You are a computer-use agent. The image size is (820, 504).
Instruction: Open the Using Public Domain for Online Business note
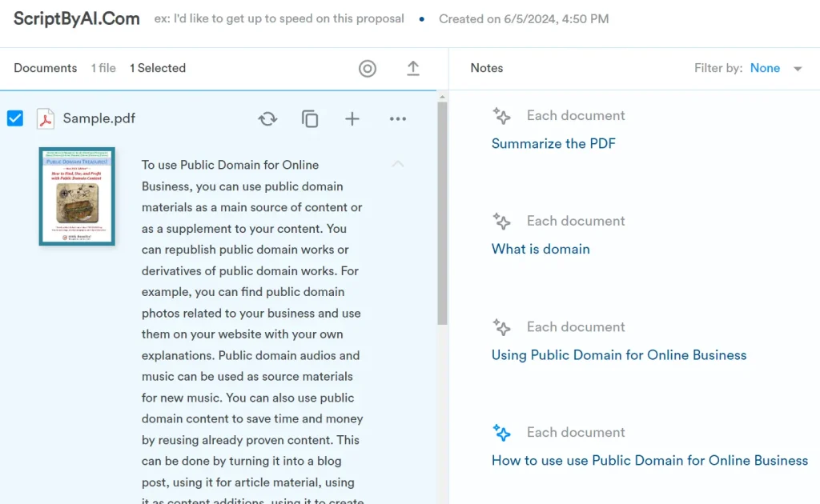(619, 354)
